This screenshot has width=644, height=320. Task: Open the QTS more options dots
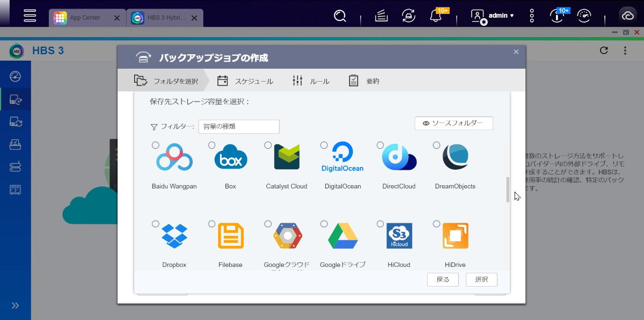(x=532, y=16)
